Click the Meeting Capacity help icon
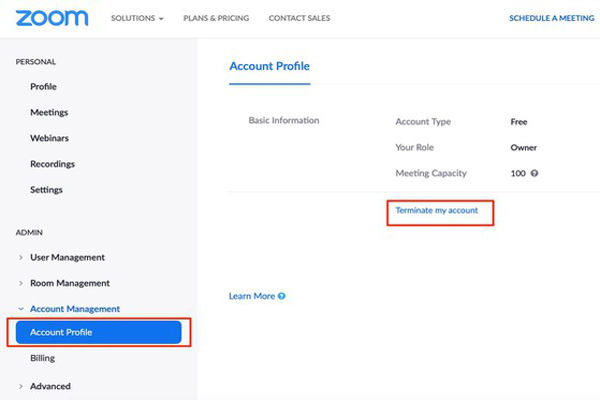The width and height of the screenshot is (600, 400). point(535,173)
